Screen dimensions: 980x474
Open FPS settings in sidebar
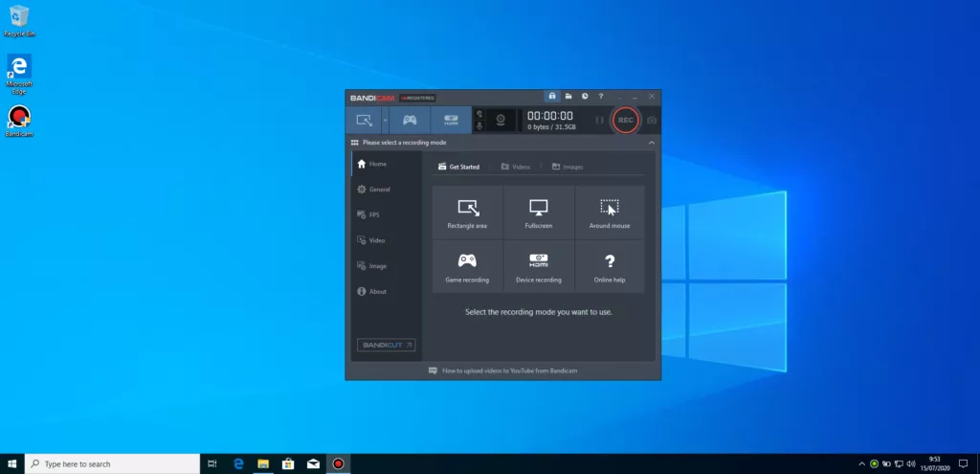click(x=373, y=214)
